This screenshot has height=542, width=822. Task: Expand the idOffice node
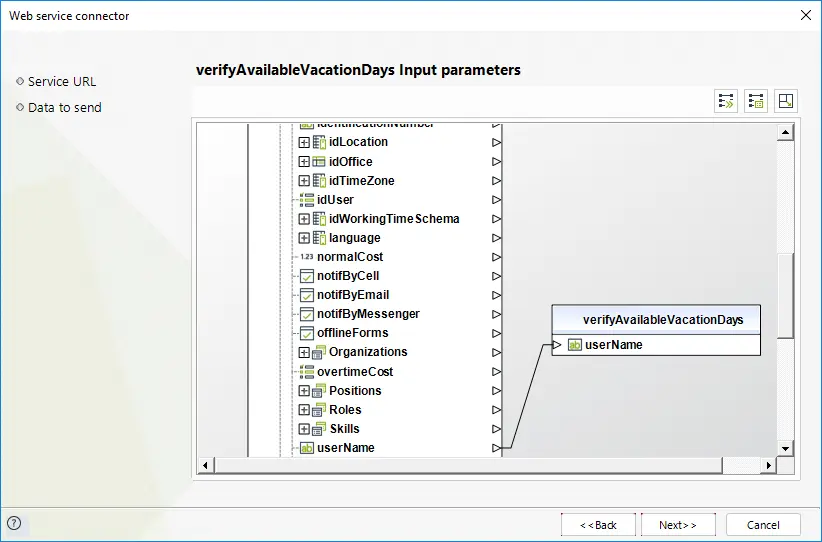click(x=304, y=161)
